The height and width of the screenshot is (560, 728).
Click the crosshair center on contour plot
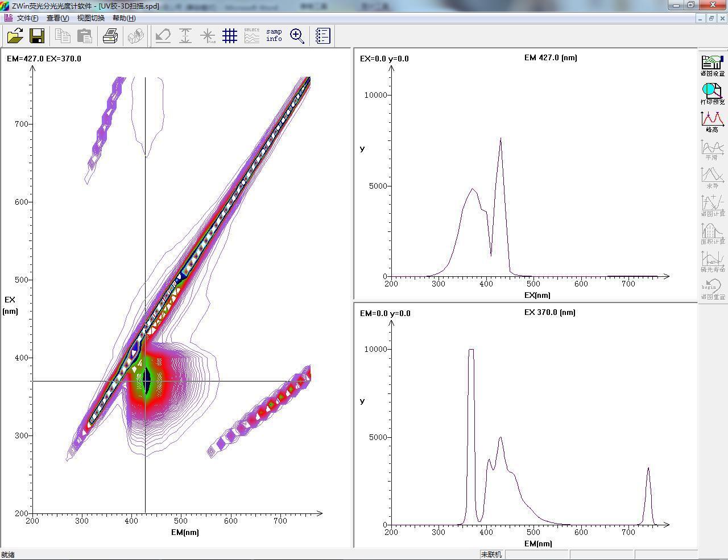(146, 381)
